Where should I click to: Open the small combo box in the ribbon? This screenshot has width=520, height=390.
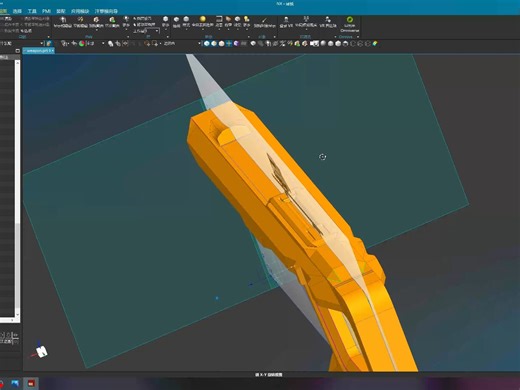pos(152,31)
